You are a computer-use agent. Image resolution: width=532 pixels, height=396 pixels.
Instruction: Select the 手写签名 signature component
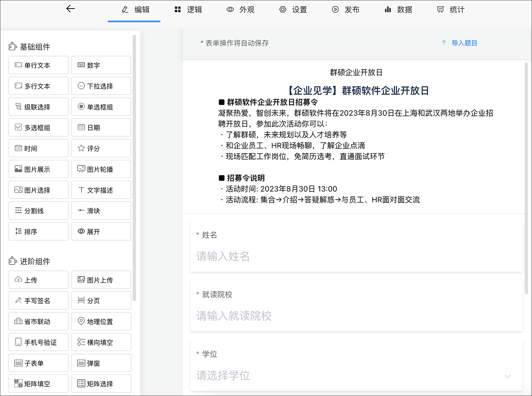point(38,300)
